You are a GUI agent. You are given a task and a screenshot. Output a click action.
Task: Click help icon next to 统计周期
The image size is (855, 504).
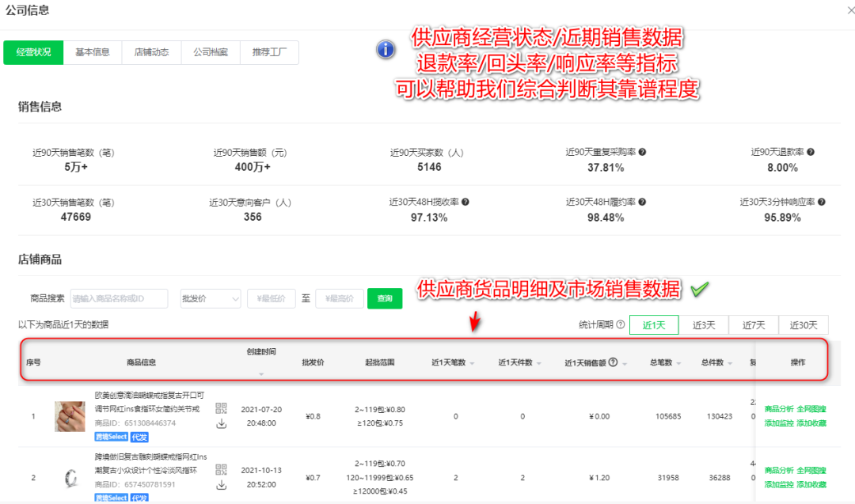(620, 324)
